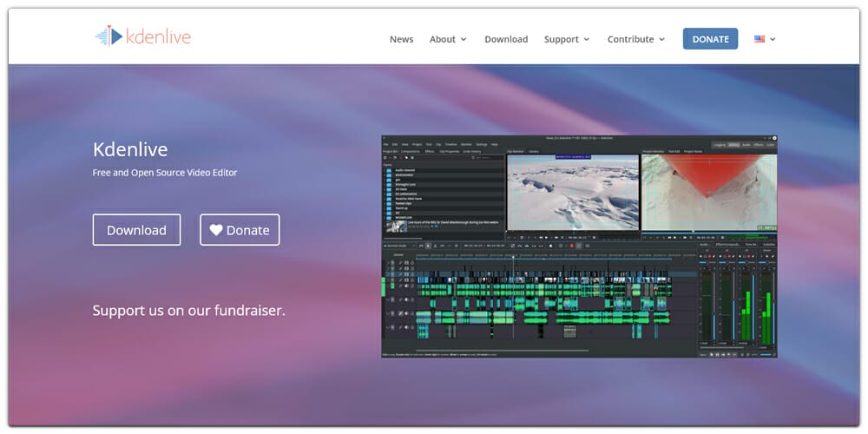The height and width of the screenshot is (434, 868).
Task: Click the outlined Download button below the tagline
Action: (136, 230)
